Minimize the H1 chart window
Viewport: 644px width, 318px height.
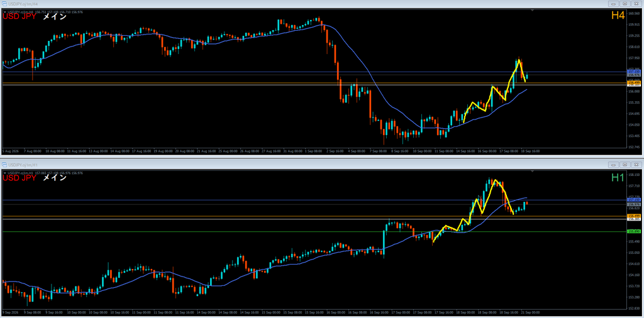[x=615, y=165]
